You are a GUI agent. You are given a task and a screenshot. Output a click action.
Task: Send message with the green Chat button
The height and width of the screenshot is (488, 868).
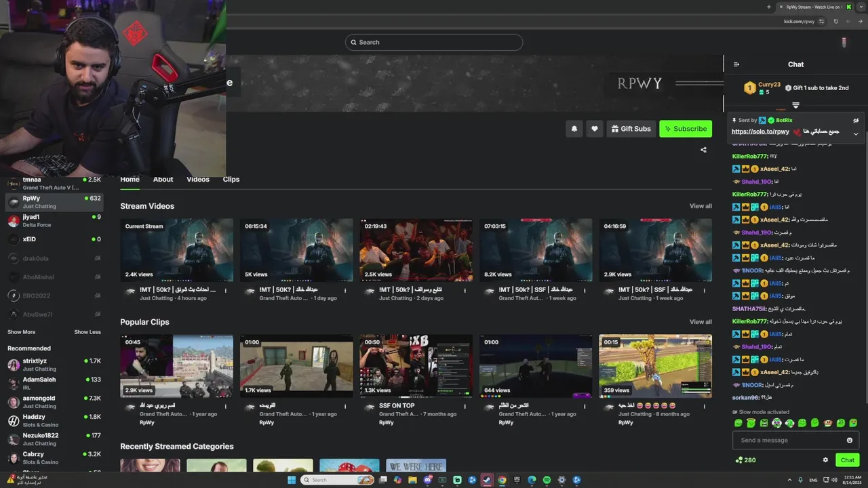(x=848, y=460)
